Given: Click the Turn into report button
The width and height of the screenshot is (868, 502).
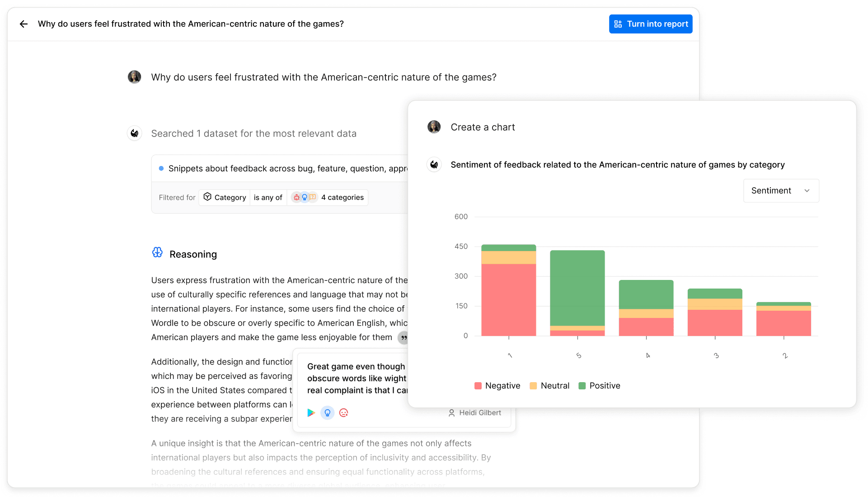Looking at the screenshot, I should coord(651,24).
